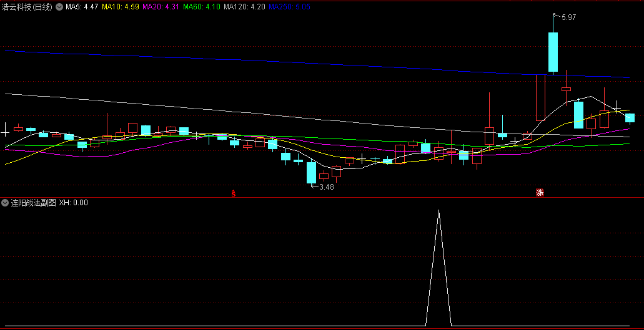The height and width of the screenshot is (330, 644).
Task: Click the XH indicator spike peak
Action: pos(438,211)
